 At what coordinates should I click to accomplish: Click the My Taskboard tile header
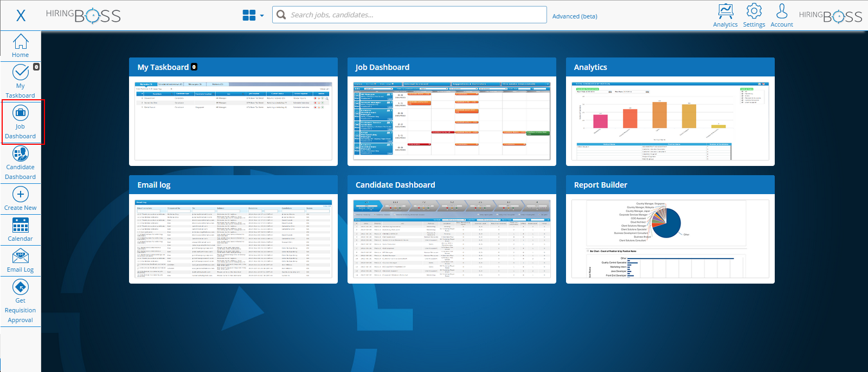233,67
